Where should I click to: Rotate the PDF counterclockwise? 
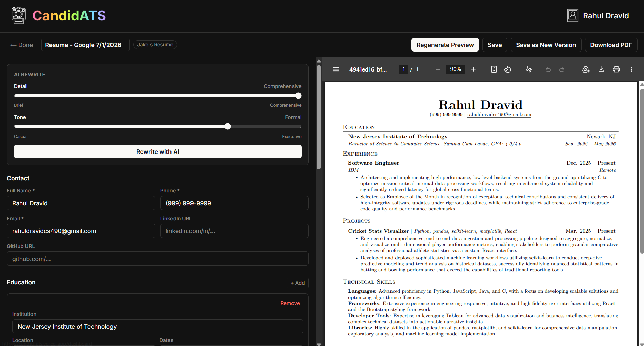[x=507, y=69]
